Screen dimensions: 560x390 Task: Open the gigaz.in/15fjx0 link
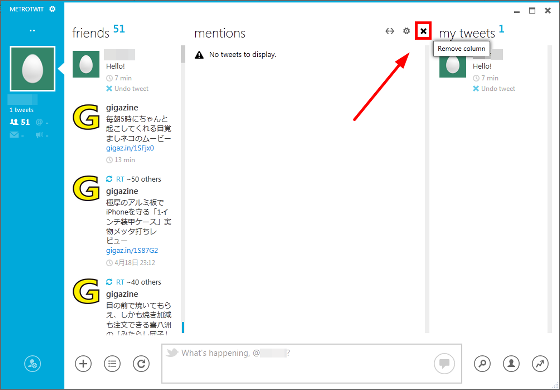[x=130, y=148]
